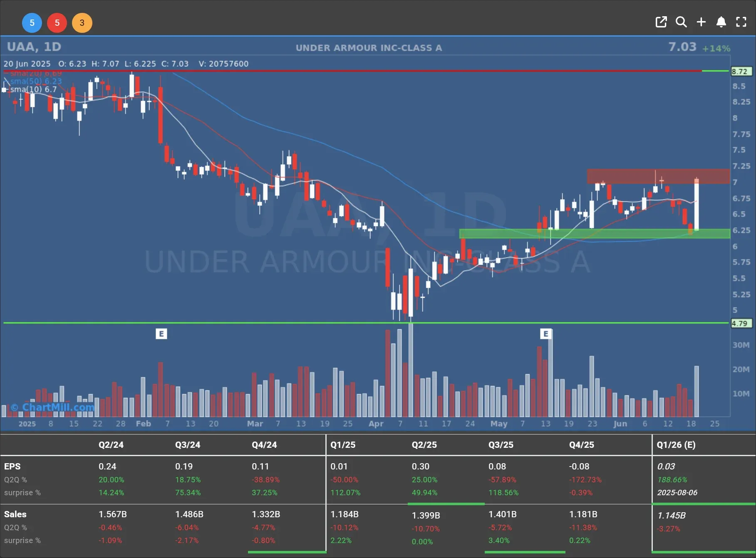
Task: Click the 118.56% EPS surprise value
Action: [503, 493]
